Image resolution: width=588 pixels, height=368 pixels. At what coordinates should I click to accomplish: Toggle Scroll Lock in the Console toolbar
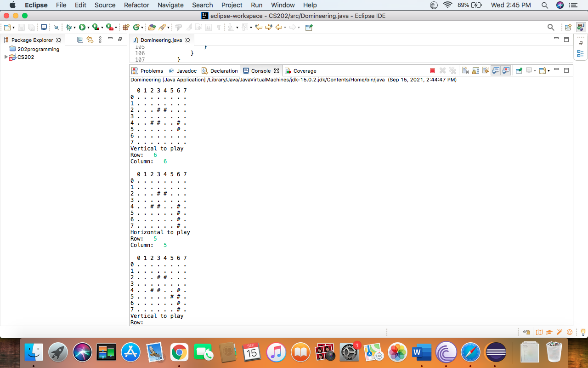[475, 71]
